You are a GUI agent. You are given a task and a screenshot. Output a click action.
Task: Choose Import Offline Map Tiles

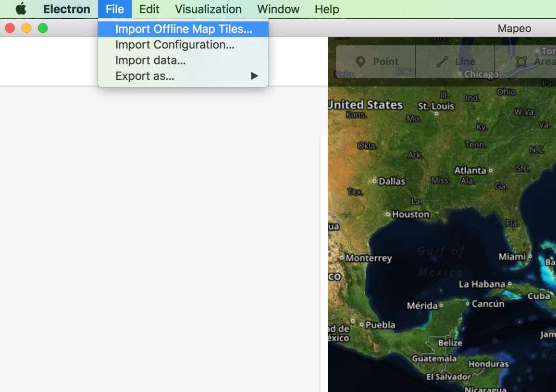pyautogui.click(x=183, y=29)
